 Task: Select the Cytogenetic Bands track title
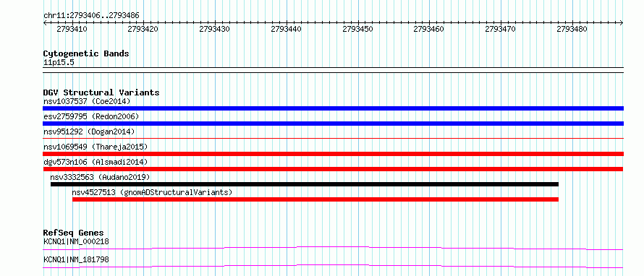click(86, 53)
